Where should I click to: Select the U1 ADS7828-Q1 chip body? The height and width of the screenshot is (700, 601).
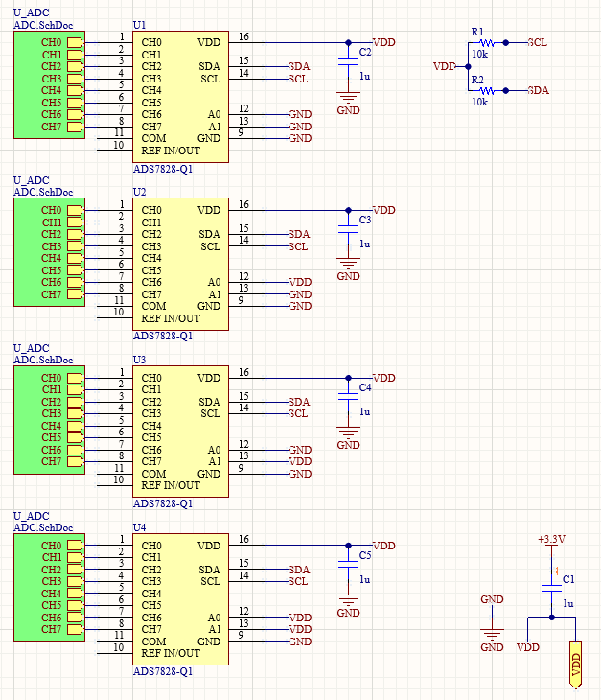click(182, 96)
